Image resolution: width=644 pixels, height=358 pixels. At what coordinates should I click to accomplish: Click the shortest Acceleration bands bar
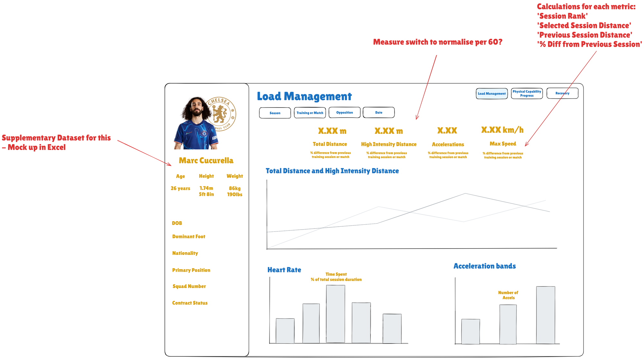tap(470, 331)
